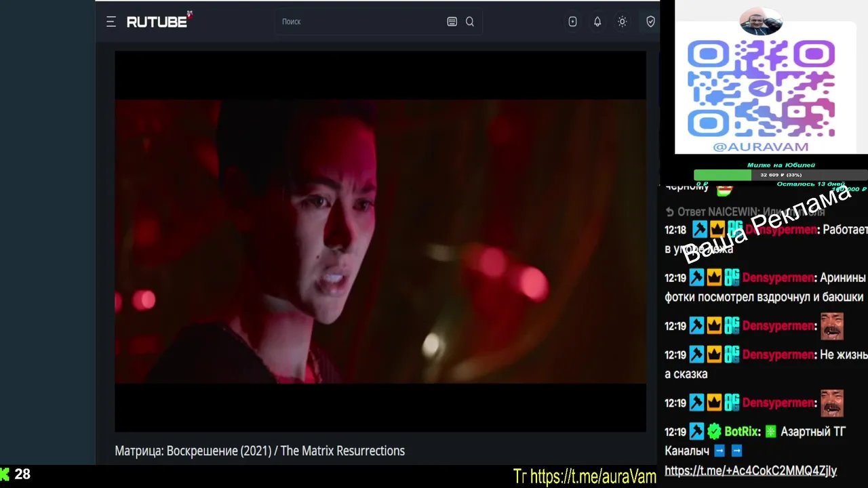
Task: Click the shield icon in Rutube header
Action: coord(650,22)
